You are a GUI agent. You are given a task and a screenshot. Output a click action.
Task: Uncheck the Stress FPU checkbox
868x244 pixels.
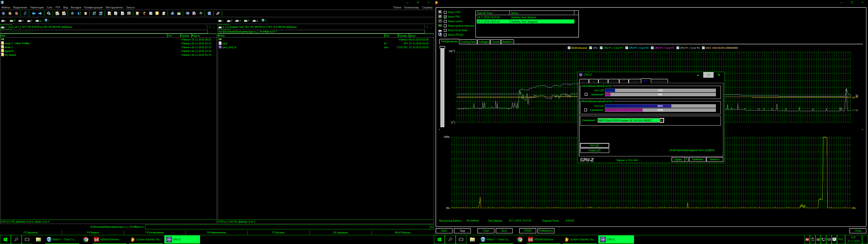[x=445, y=16]
